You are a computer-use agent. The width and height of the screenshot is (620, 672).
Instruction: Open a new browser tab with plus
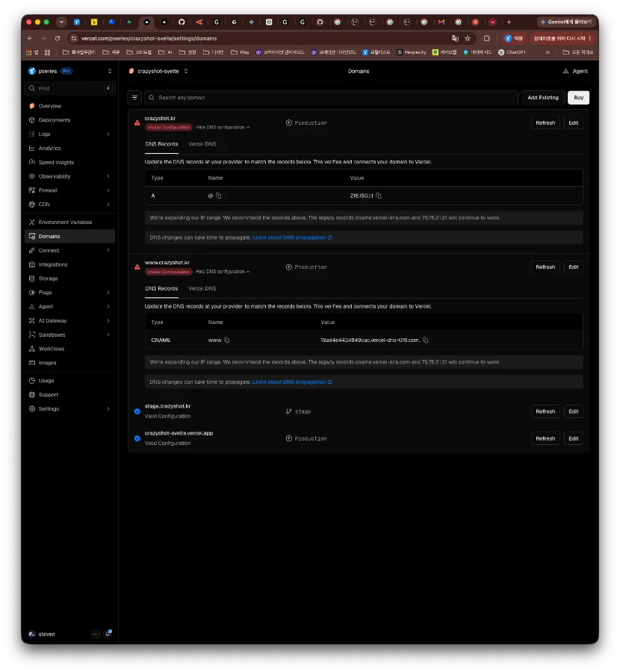point(509,22)
